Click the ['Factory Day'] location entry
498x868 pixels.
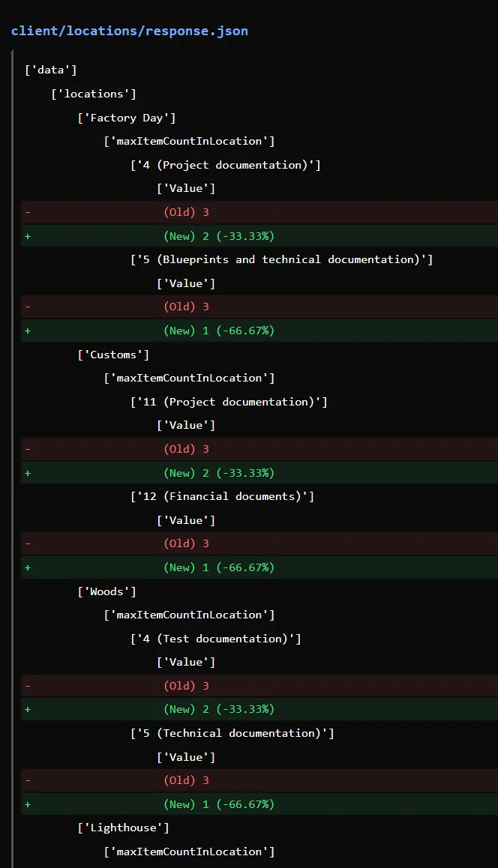127,118
